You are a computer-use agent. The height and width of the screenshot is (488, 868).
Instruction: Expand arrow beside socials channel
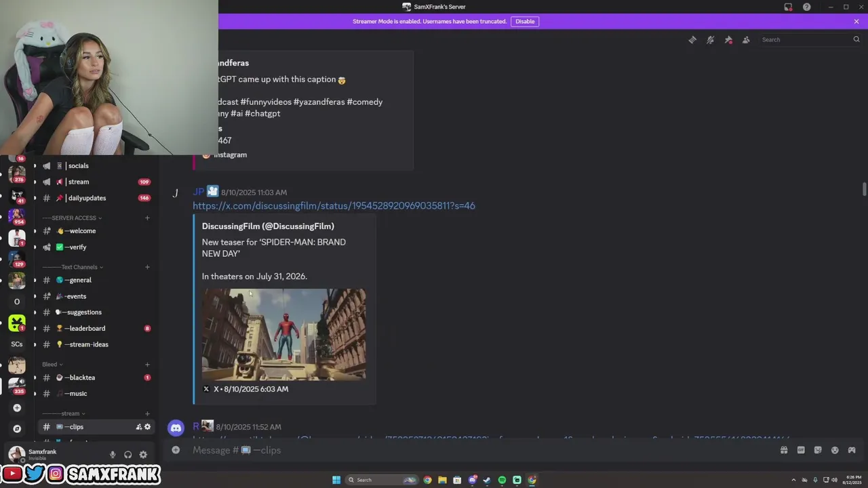[x=35, y=166]
